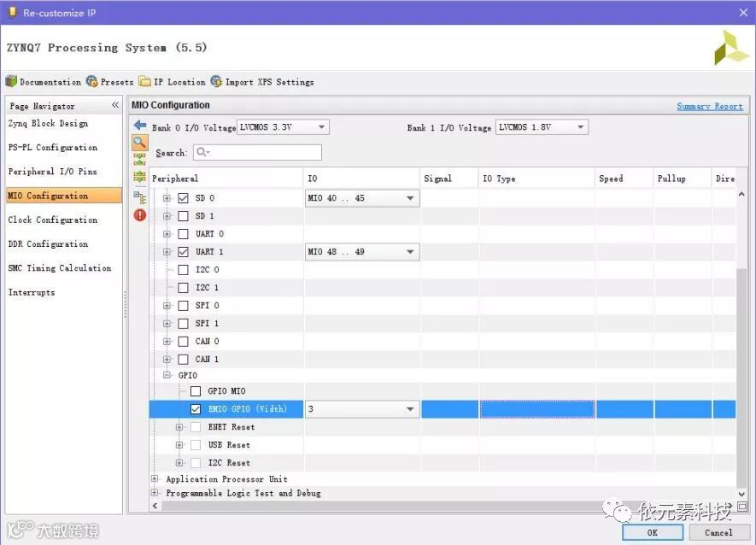
Task: Expand the USB Reset node
Action: pos(179,445)
